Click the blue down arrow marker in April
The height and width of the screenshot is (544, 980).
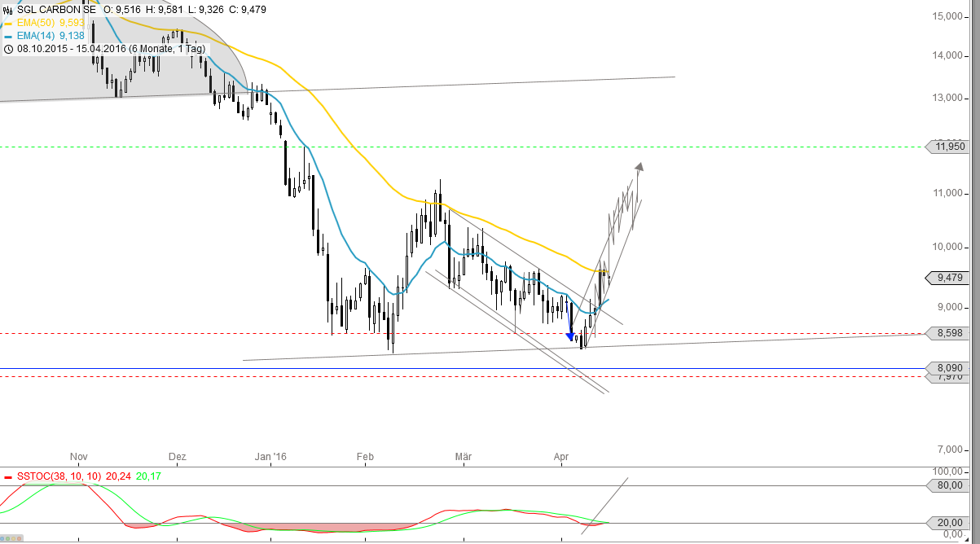tap(569, 336)
